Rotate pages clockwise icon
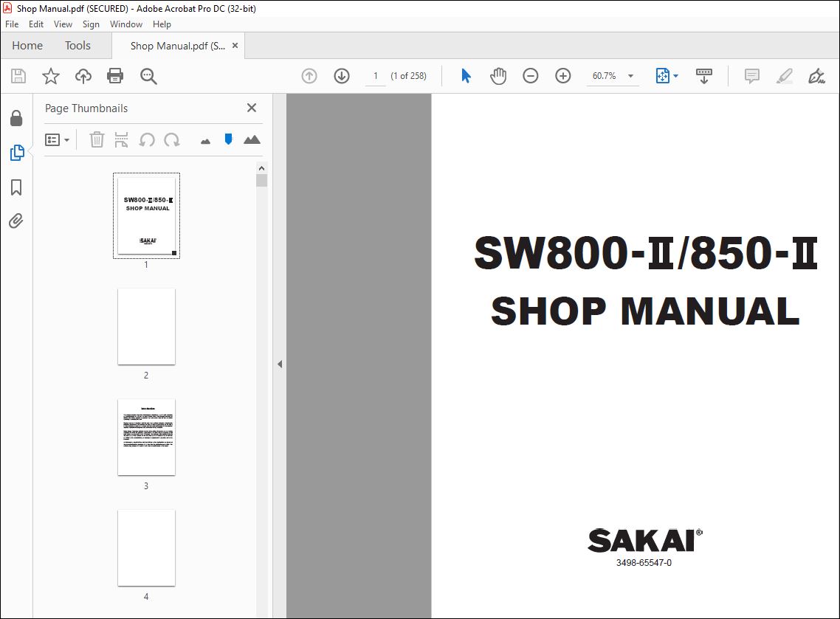Viewport: 840px width, 619px height. [x=172, y=139]
